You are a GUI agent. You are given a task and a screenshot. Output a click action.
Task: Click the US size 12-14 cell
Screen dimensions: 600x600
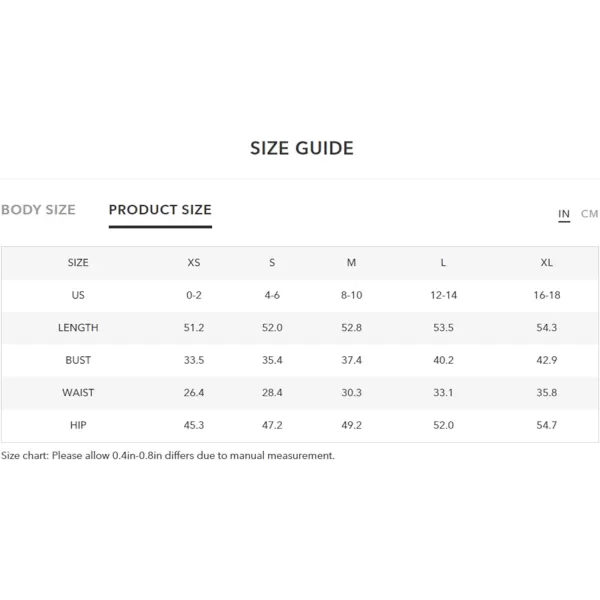(x=443, y=295)
